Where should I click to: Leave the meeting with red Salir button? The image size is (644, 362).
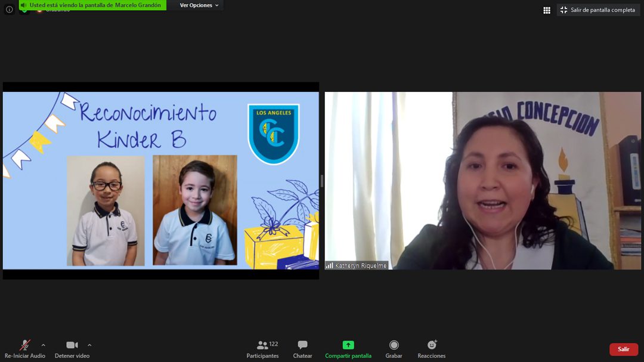(x=623, y=349)
